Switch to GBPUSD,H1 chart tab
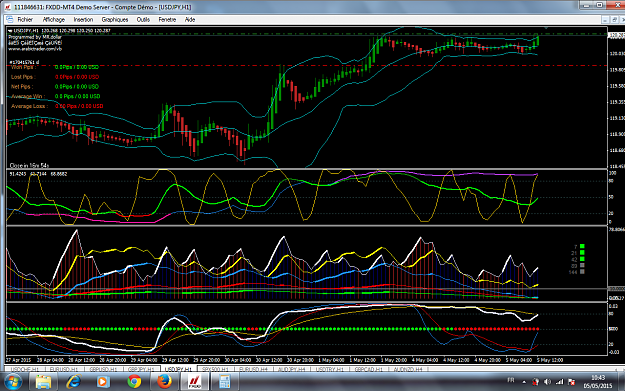The image size is (625, 391). pos(103,369)
